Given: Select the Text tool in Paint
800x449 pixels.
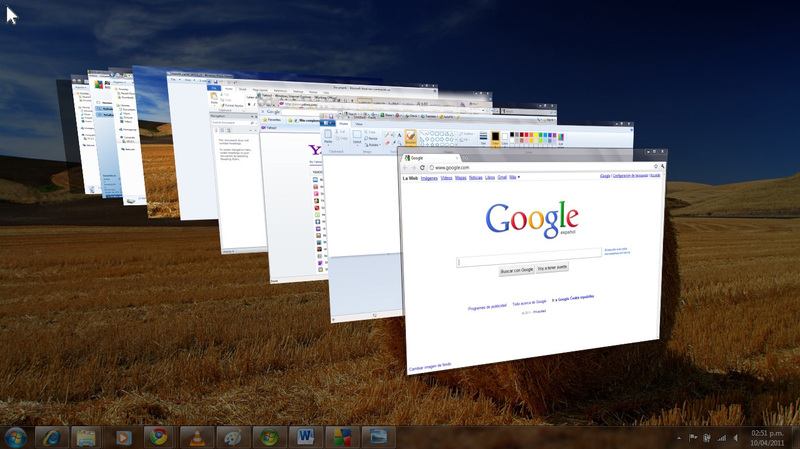Looking at the screenshot, I should pyautogui.click(x=399, y=135).
